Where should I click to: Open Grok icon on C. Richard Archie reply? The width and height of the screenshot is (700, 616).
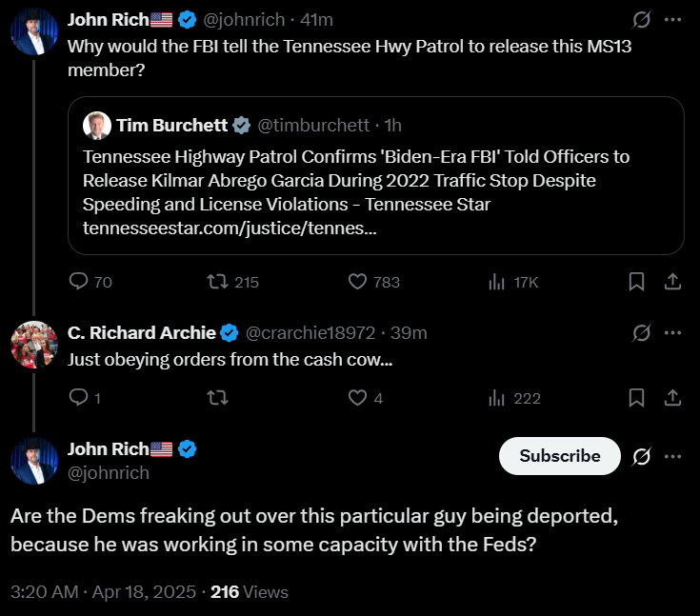[641, 333]
